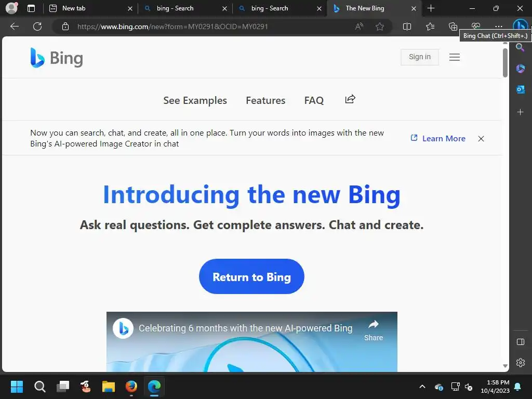Open Settings and more ellipsis menu
532x399 pixels.
(x=498, y=26)
